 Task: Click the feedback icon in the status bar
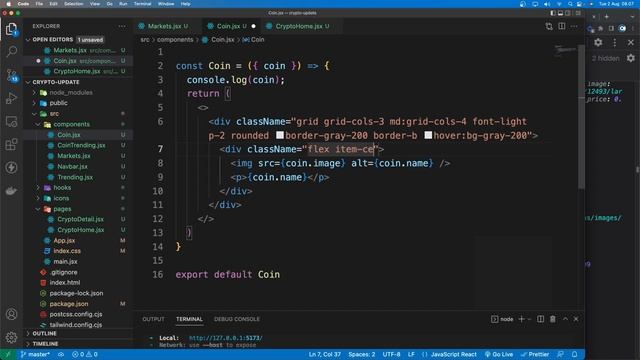(560, 354)
